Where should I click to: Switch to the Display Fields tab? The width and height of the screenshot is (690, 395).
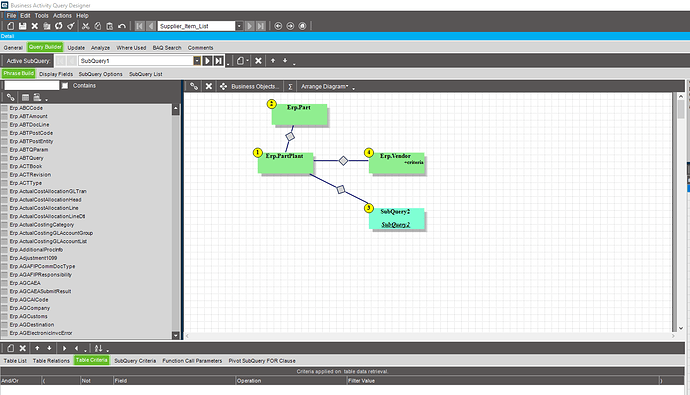(56, 74)
